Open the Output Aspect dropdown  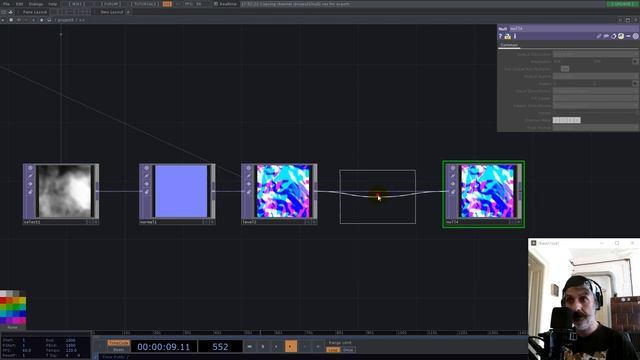[x=596, y=76]
